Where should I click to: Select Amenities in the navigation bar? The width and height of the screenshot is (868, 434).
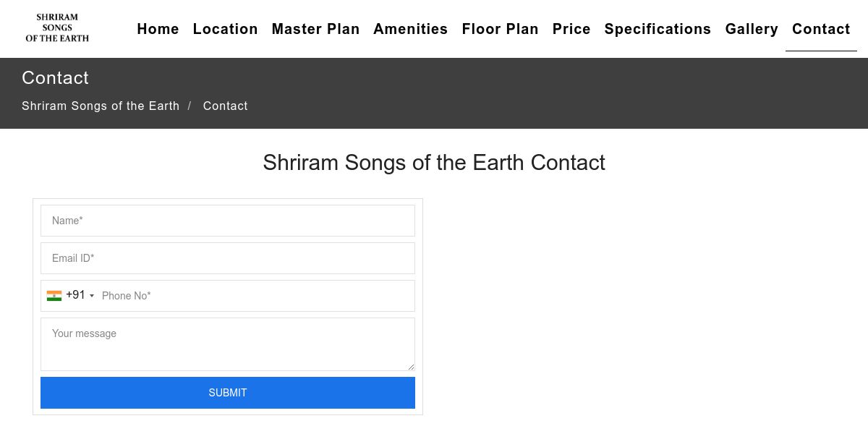tap(410, 29)
